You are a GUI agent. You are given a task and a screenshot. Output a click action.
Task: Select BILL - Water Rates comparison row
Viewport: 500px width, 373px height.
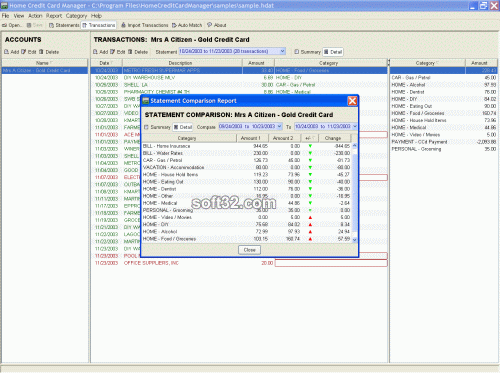coord(247,153)
